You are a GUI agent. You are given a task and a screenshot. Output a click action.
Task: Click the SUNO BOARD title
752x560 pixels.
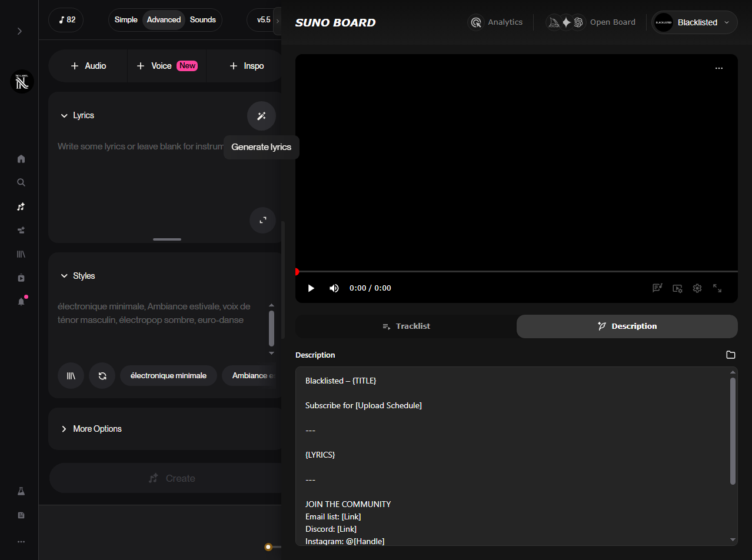[335, 23]
